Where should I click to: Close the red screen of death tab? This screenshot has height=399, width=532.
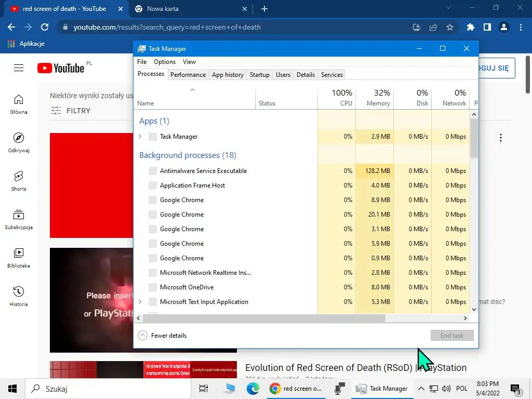[x=121, y=9]
